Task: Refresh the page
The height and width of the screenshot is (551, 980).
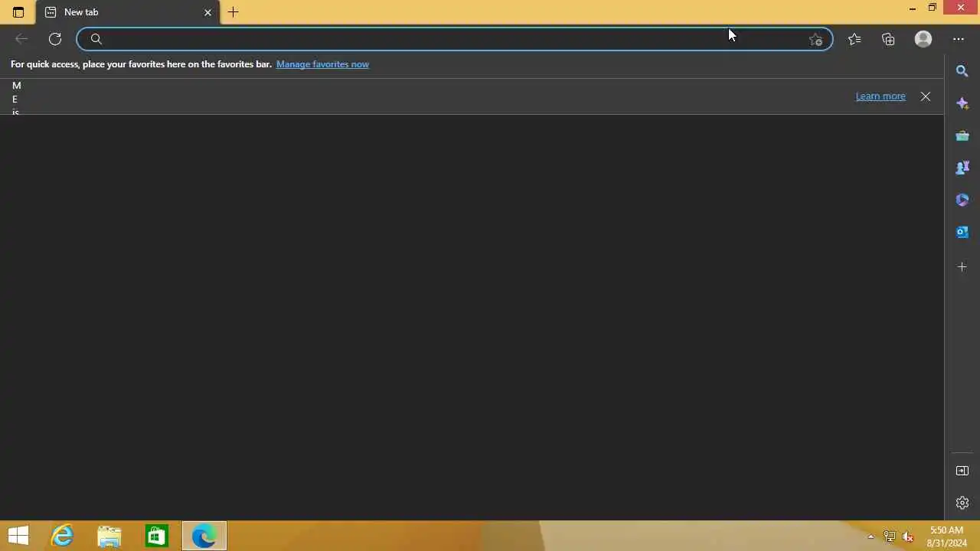Action: click(55, 39)
